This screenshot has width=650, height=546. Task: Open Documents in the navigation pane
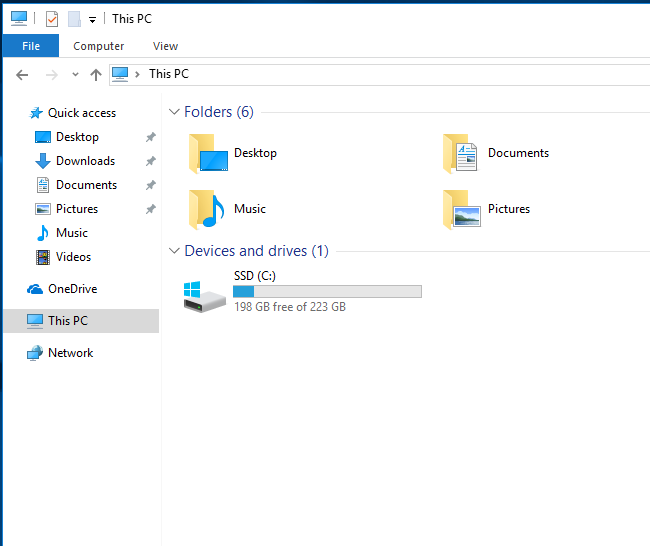click(86, 185)
